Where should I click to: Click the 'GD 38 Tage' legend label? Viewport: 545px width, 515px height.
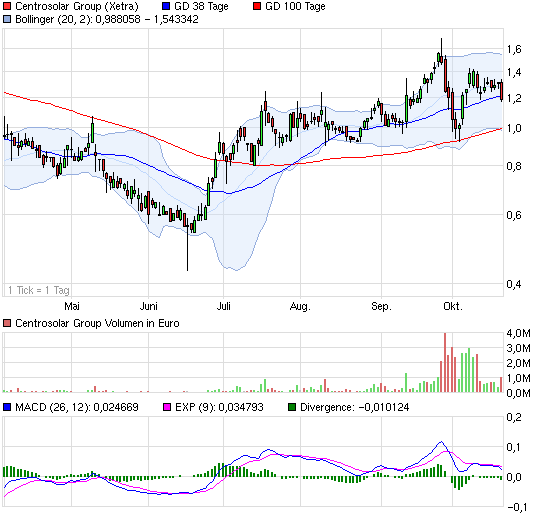(201, 6)
